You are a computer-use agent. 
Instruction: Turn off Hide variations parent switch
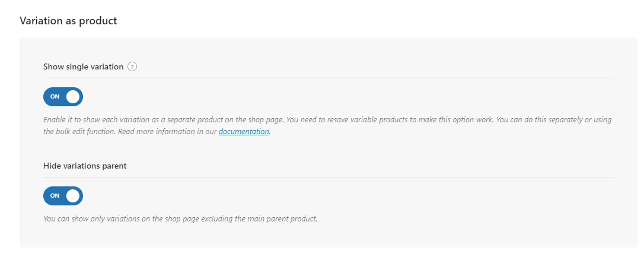point(63,196)
